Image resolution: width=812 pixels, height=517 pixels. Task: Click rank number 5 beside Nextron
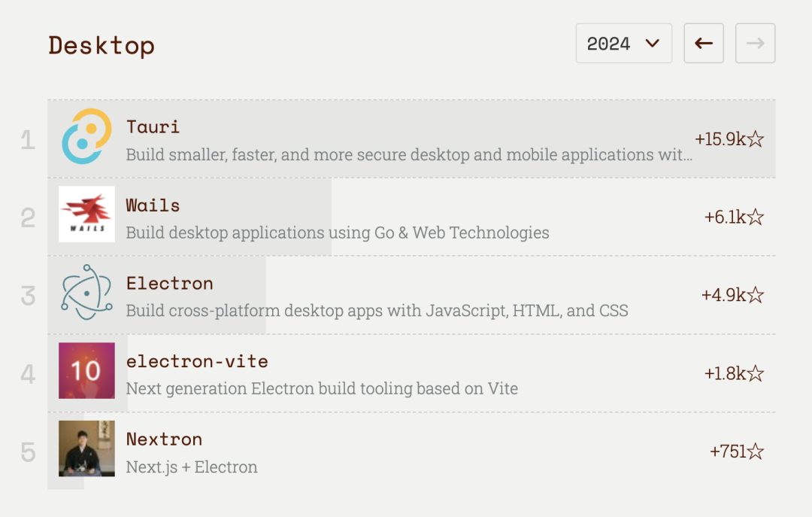(x=28, y=452)
